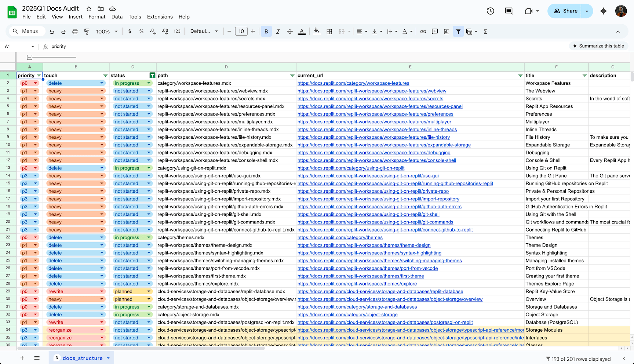Click the paint format roller icon
Screen dimensions: 634x364
87,32
